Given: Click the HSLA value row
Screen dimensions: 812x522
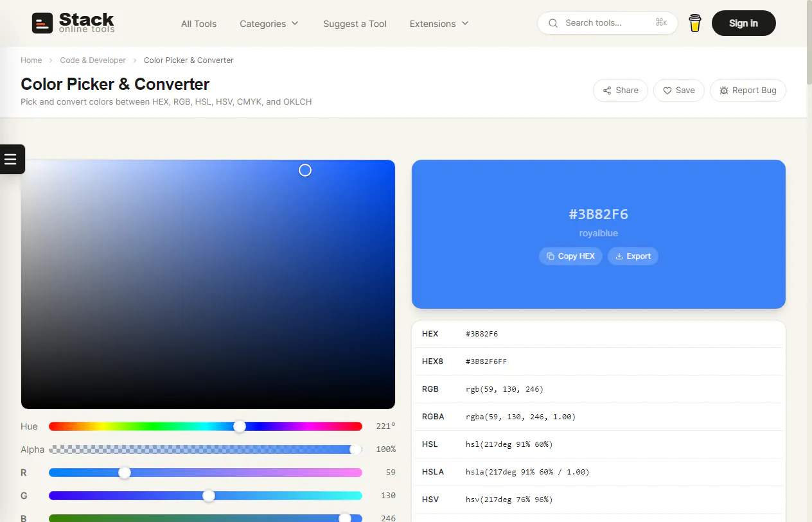Looking at the screenshot, I should [599, 472].
